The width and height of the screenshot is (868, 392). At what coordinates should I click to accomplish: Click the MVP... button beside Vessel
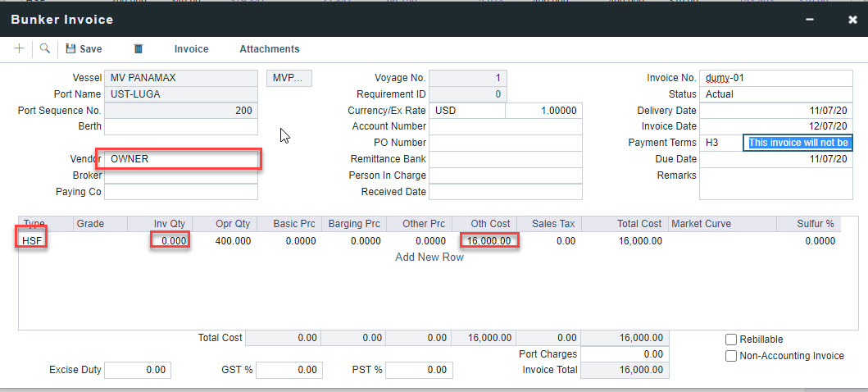[x=290, y=78]
